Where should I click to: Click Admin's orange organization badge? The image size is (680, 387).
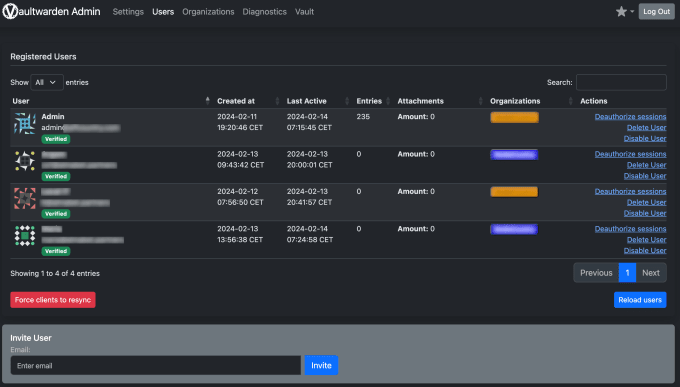(514, 117)
